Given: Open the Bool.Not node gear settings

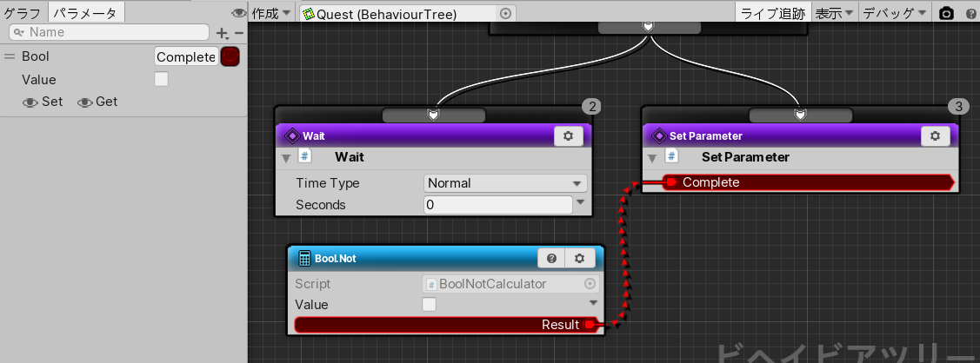Looking at the screenshot, I should [x=579, y=258].
